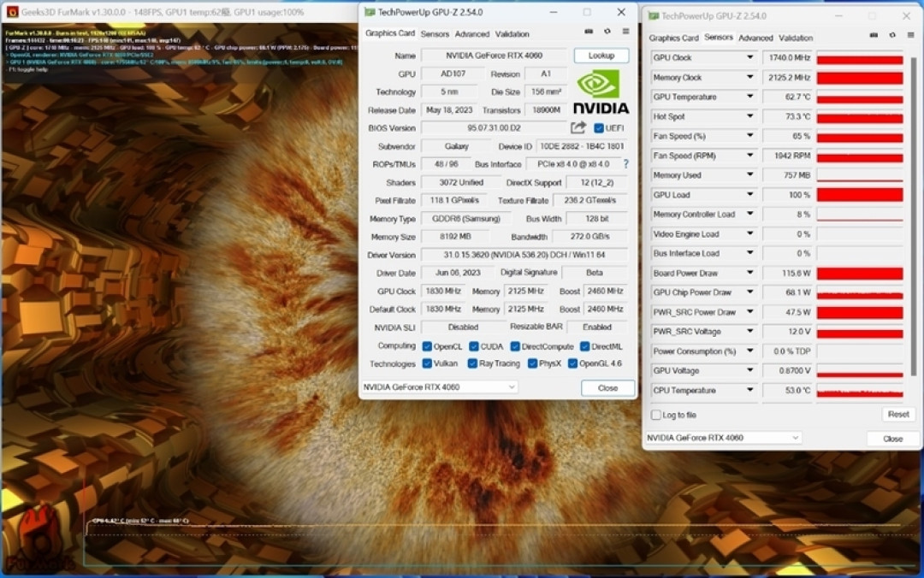The width and height of the screenshot is (924, 578).
Task: Toggle the PhysX checkbox
Action: coord(533,363)
